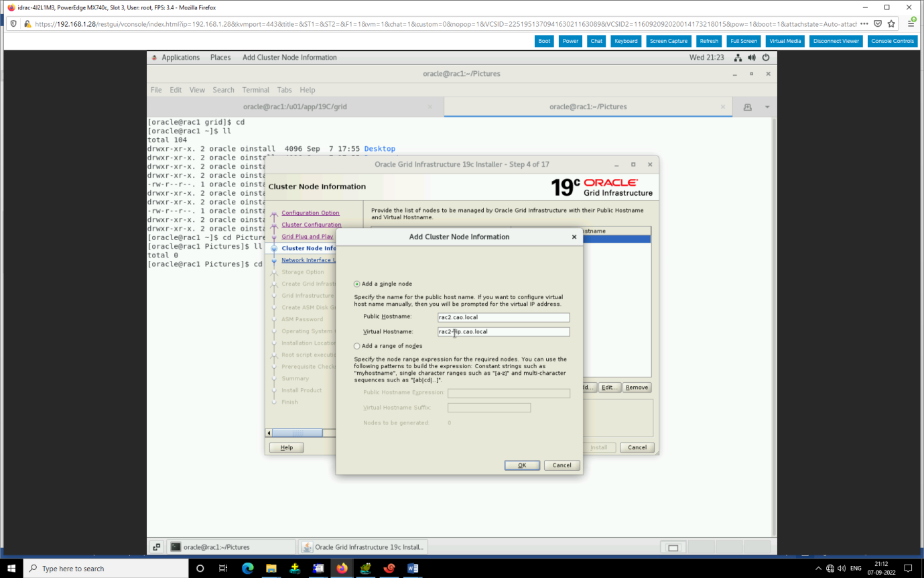Open the terminal Edit menu

point(176,90)
